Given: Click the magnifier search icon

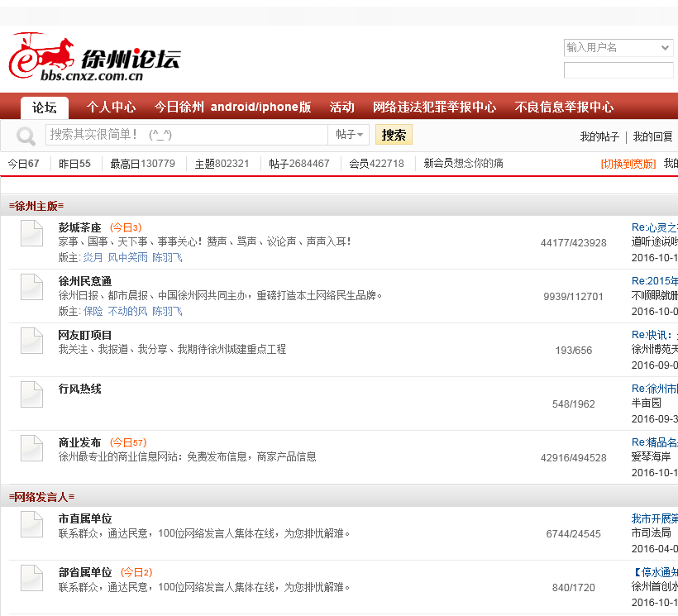Looking at the screenshot, I should tap(26, 136).
